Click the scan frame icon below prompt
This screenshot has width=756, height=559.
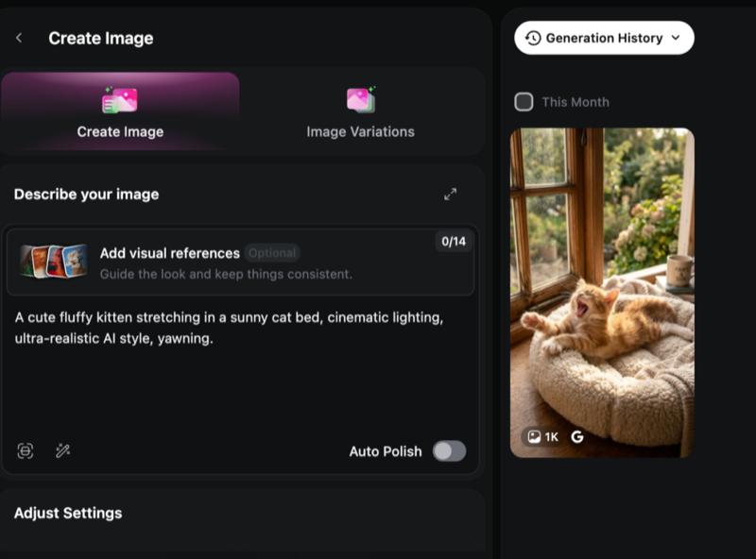click(x=26, y=451)
